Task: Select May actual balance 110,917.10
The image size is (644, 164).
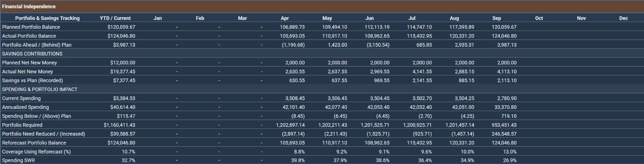Action: (x=335, y=36)
